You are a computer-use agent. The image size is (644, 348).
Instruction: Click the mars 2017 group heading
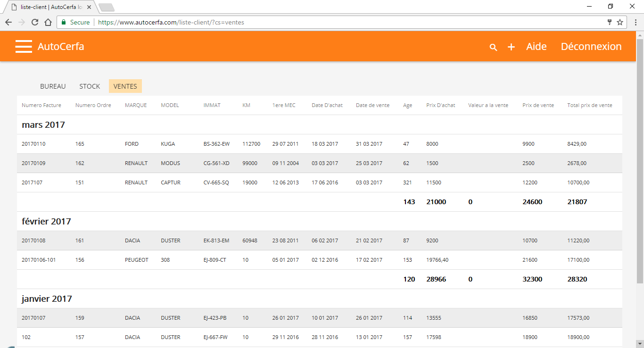click(43, 125)
